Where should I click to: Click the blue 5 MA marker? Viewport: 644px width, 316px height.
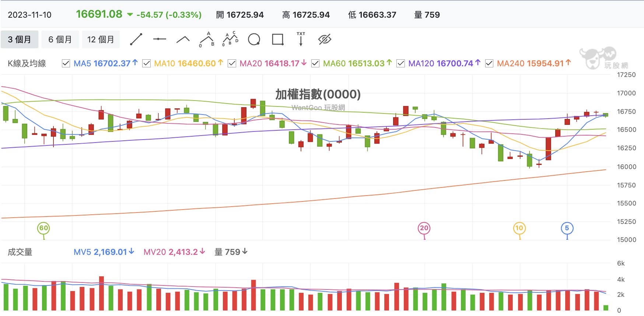[567, 228]
